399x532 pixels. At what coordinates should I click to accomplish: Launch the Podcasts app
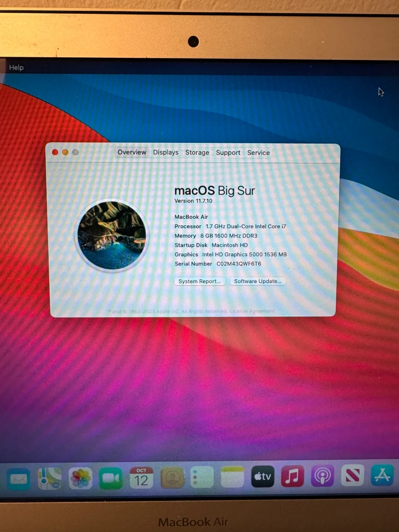(322, 476)
